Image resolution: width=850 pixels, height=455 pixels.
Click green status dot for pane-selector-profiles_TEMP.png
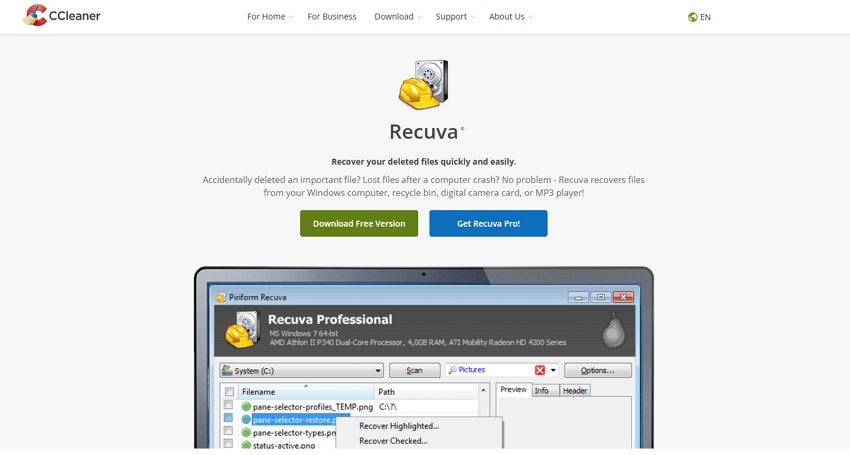click(x=246, y=406)
